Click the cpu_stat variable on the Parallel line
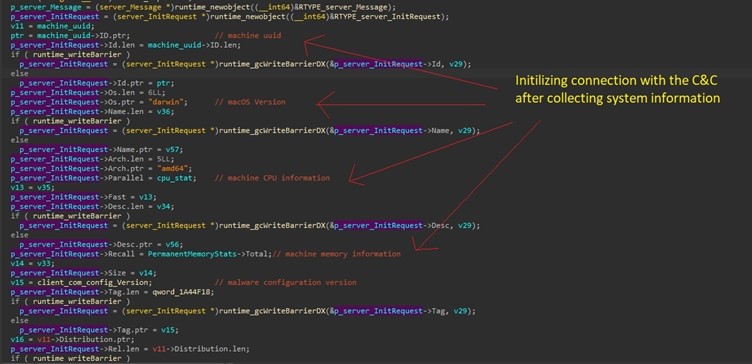752x364 pixels. 176,178
